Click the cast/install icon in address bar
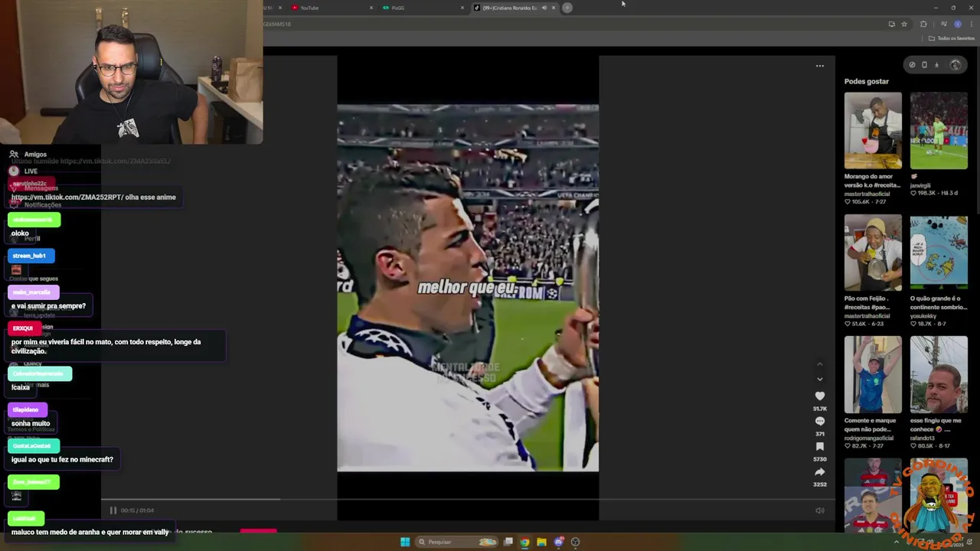This screenshot has height=551, width=980. pos(891,24)
